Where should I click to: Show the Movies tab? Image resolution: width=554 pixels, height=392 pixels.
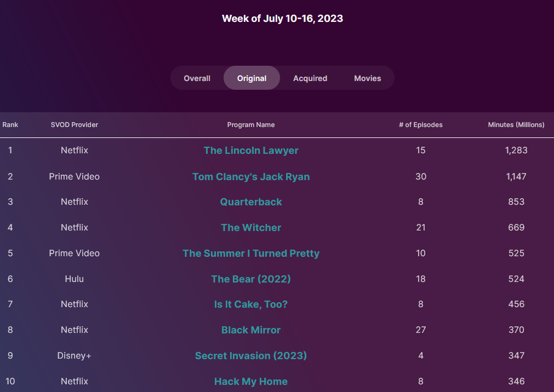(x=367, y=78)
